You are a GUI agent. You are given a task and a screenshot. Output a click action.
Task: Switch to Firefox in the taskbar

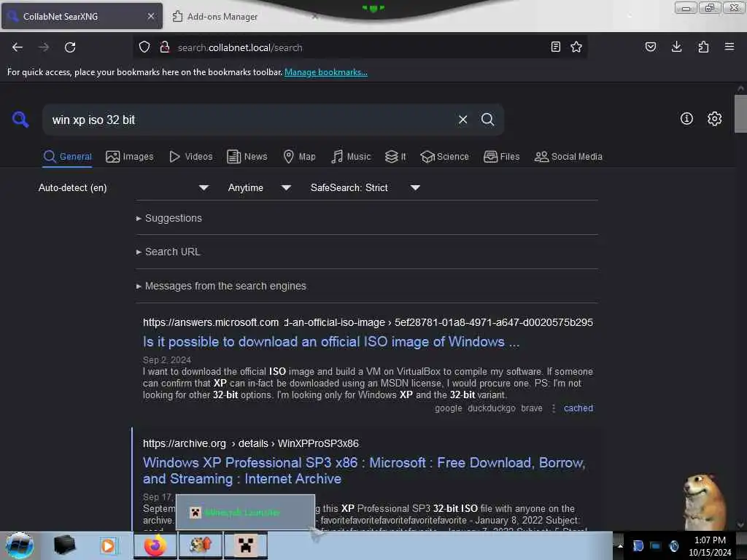[155, 545]
